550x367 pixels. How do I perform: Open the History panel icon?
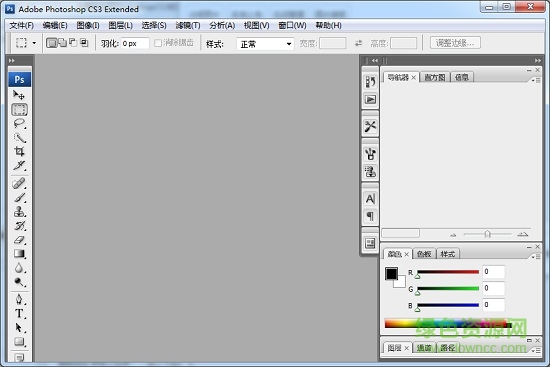coord(370,82)
